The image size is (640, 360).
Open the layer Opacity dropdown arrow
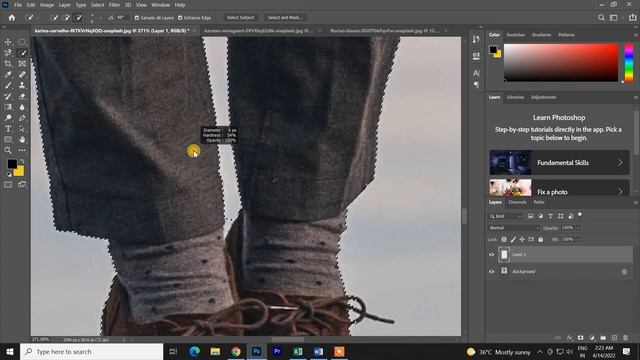coord(578,228)
